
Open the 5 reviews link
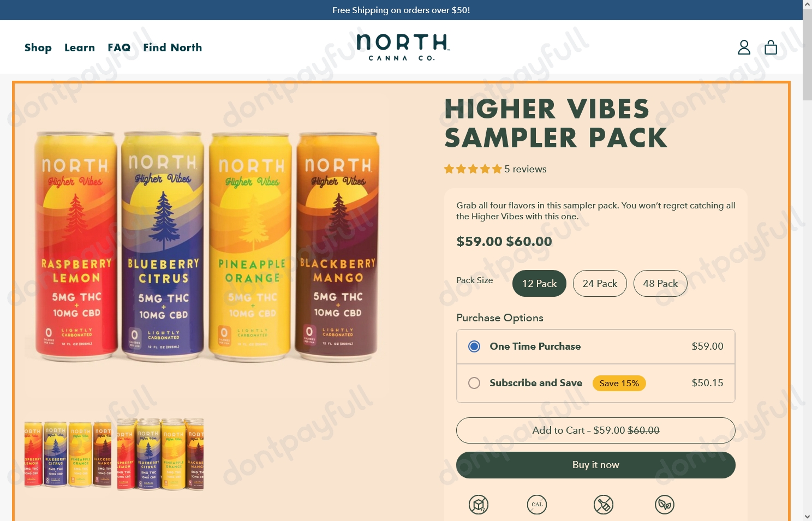pyautogui.click(x=526, y=169)
